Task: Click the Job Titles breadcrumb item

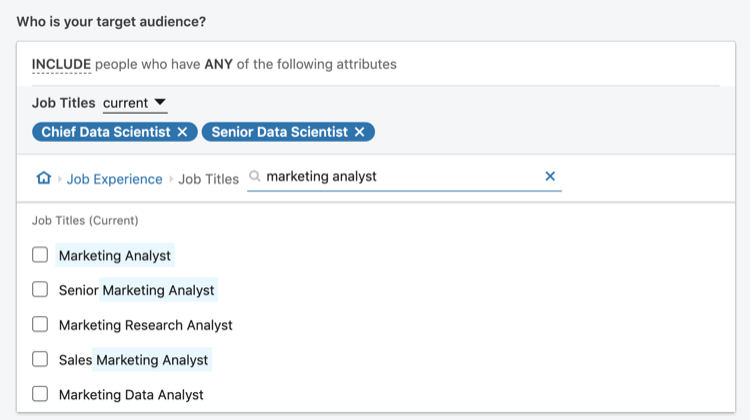Action: tap(209, 179)
